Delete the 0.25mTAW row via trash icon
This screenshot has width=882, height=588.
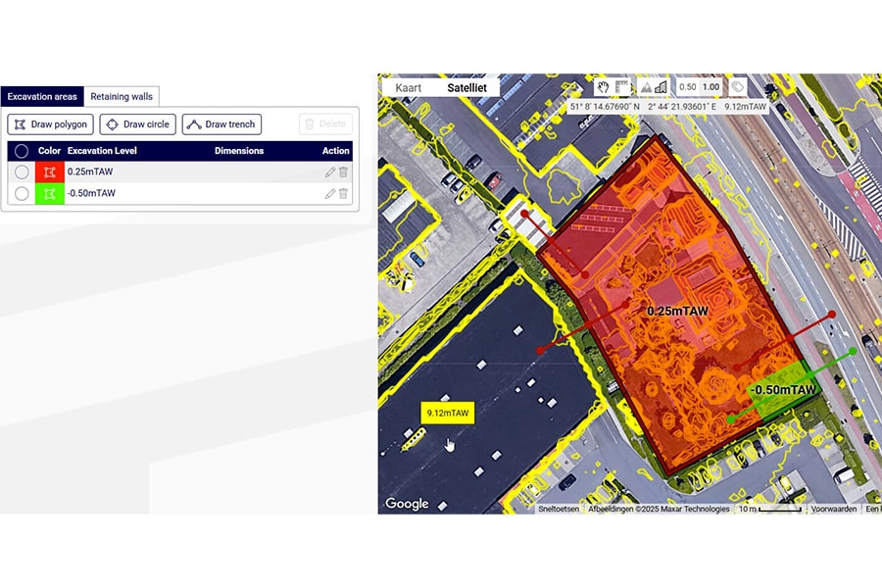(x=343, y=172)
